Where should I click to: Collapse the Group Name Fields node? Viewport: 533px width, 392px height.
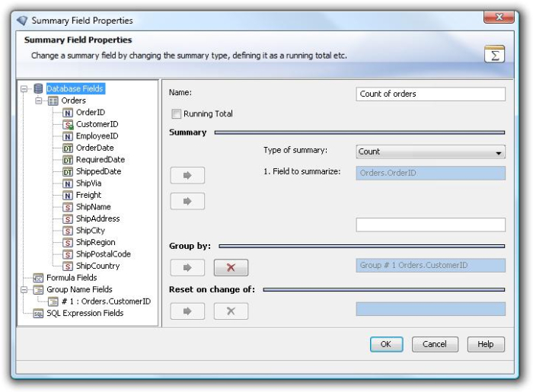(24, 290)
